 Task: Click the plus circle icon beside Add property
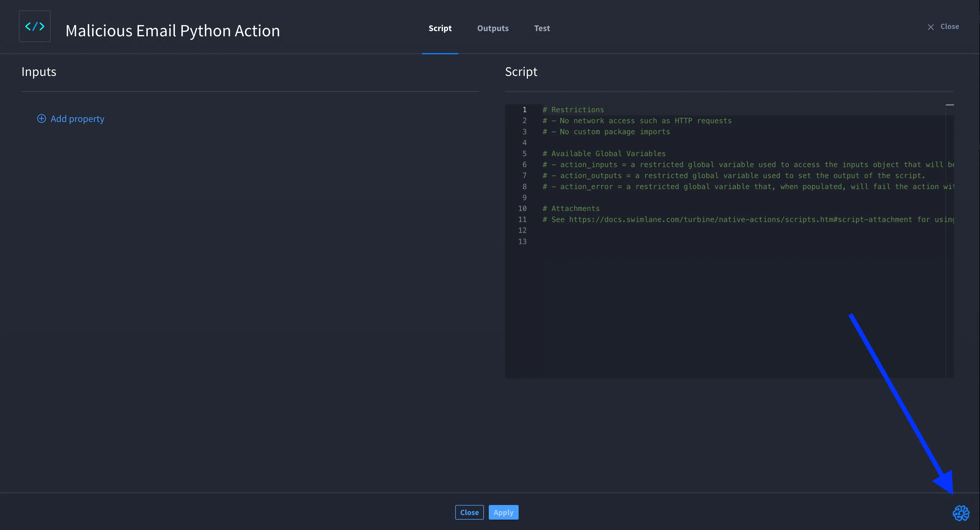click(41, 118)
